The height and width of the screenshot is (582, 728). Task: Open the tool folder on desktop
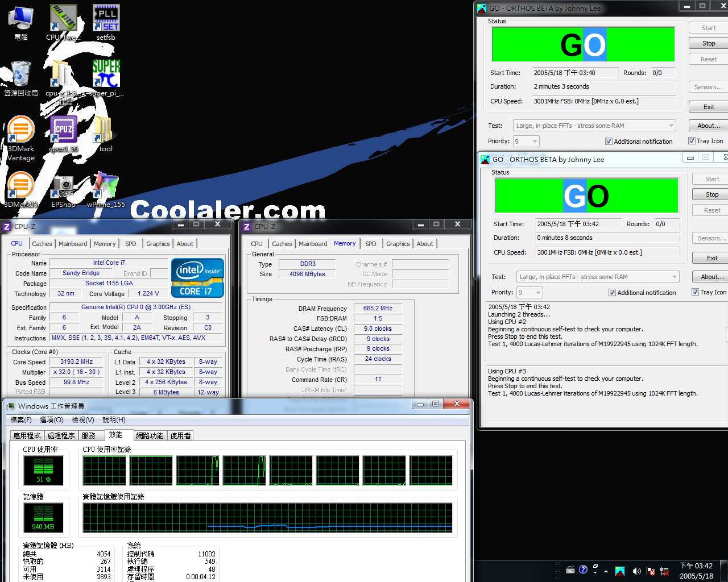pyautogui.click(x=106, y=134)
